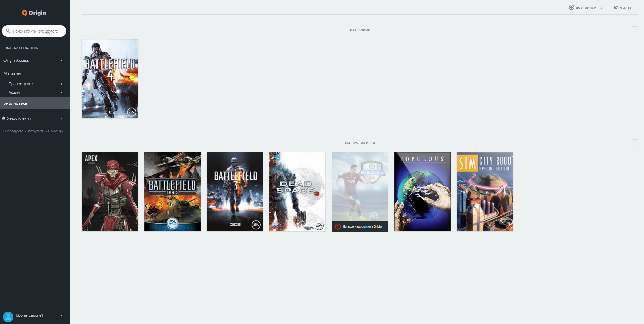Click the Загрузить link
644x324 pixels.
coord(36,131)
